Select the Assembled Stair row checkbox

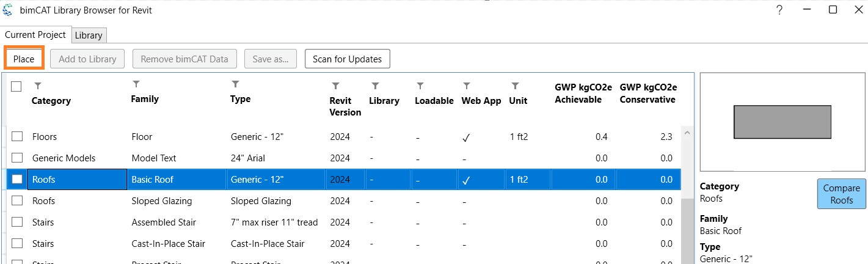coord(17,222)
